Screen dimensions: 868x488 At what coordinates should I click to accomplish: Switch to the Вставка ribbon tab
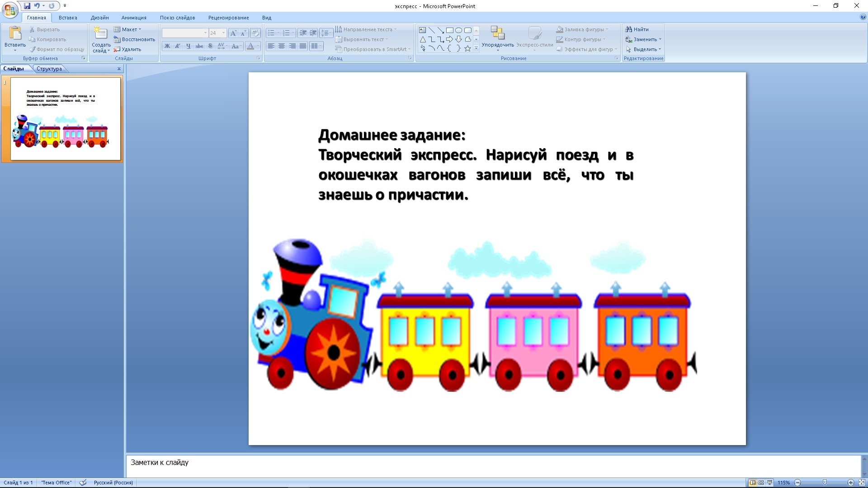(x=68, y=18)
